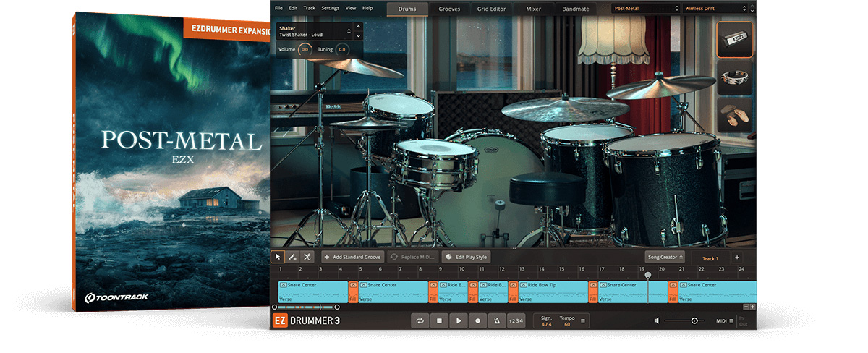Click the timeline overview scrollbar
The image size is (868, 353).
(306, 307)
